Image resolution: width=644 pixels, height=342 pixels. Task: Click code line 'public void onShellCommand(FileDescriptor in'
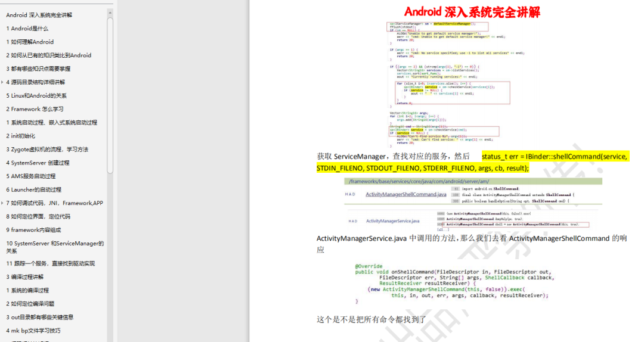point(453,272)
